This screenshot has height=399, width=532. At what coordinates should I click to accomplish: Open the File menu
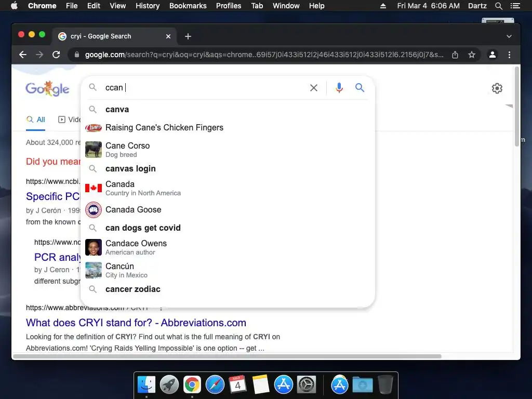[72, 6]
